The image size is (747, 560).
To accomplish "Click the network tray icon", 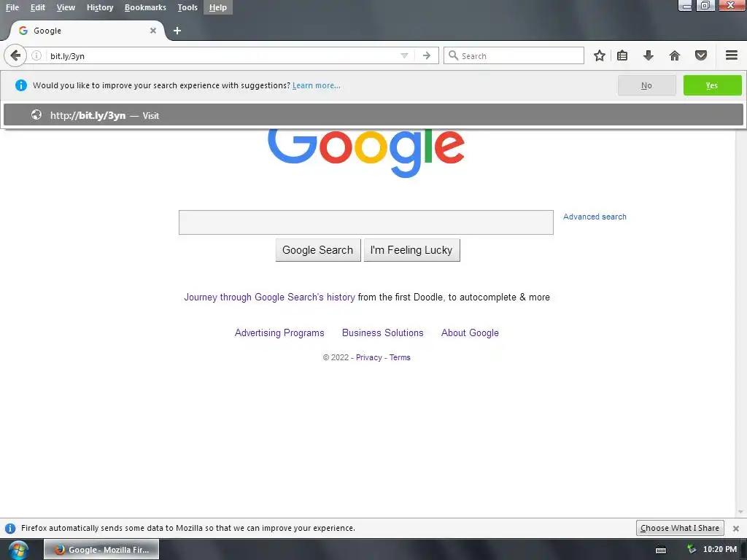I will (x=692, y=550).
